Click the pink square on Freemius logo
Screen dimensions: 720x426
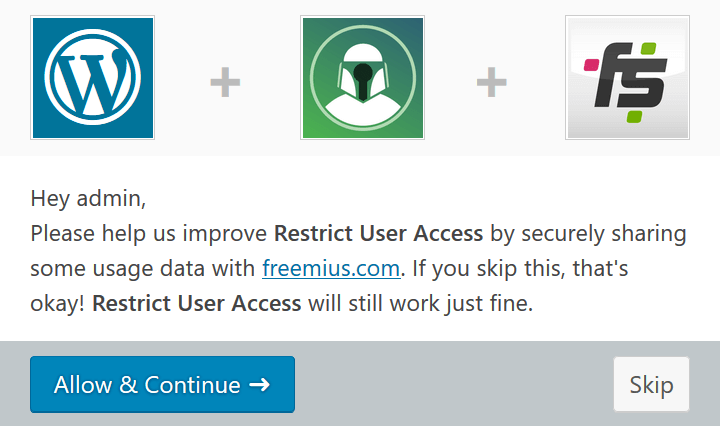(x=591, y=65)
